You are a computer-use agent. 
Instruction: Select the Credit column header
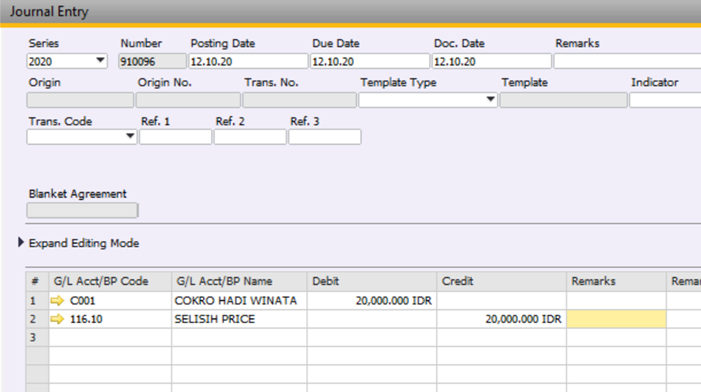tap(502, 281)
